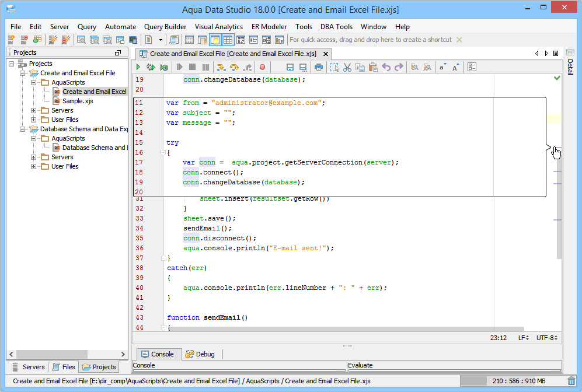Image resolution: width=582 pixels, height=392 pixels.
Task: Collapse the Create and Email Excel File project
Action: pos(23,73)
